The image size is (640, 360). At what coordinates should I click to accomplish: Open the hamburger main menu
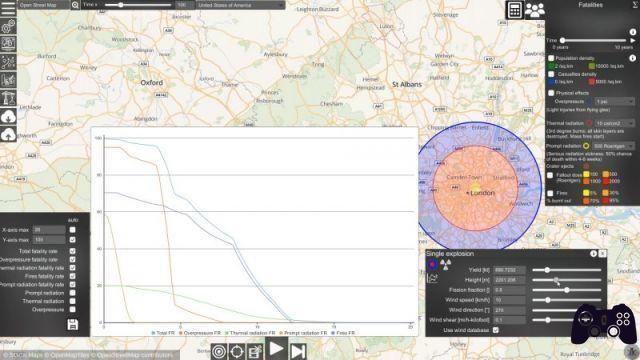pyautogui.click(x=8, y=8)
